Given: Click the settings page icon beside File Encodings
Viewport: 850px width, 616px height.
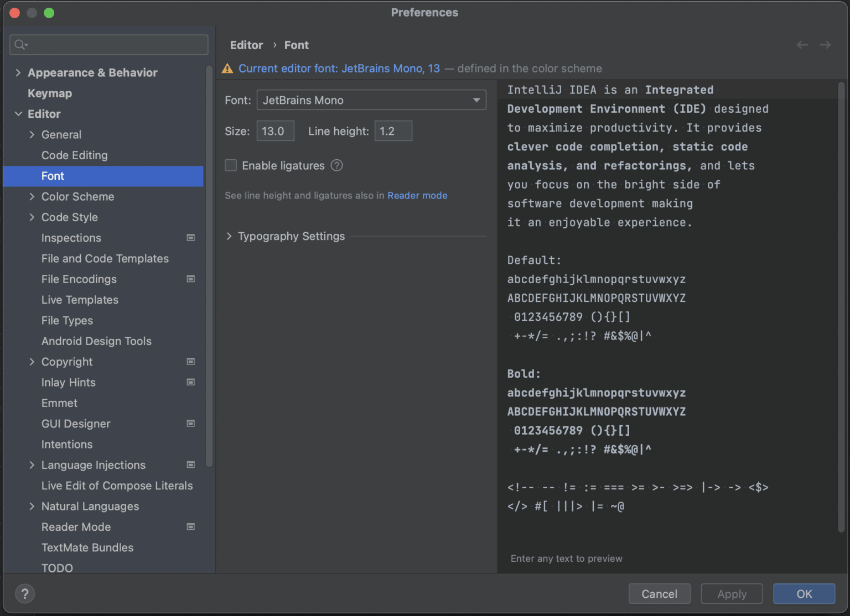Looking at the screenshot, I should coord(190,279).
